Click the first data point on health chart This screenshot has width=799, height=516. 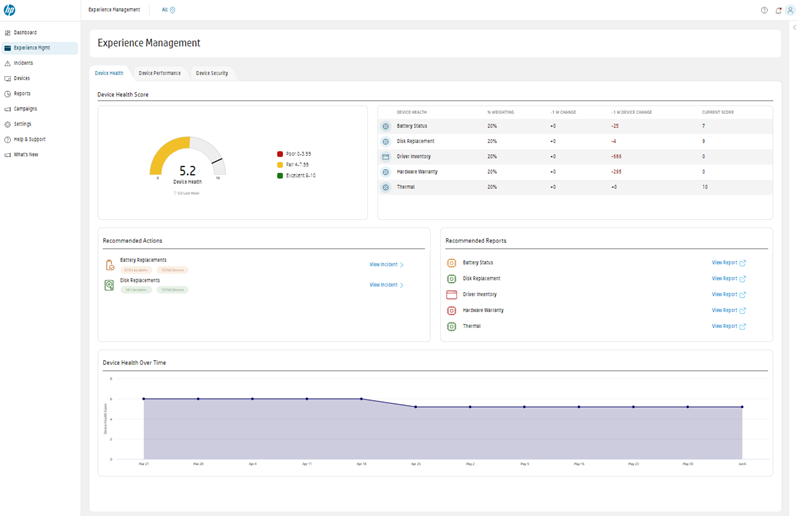(x=144, y=399)
